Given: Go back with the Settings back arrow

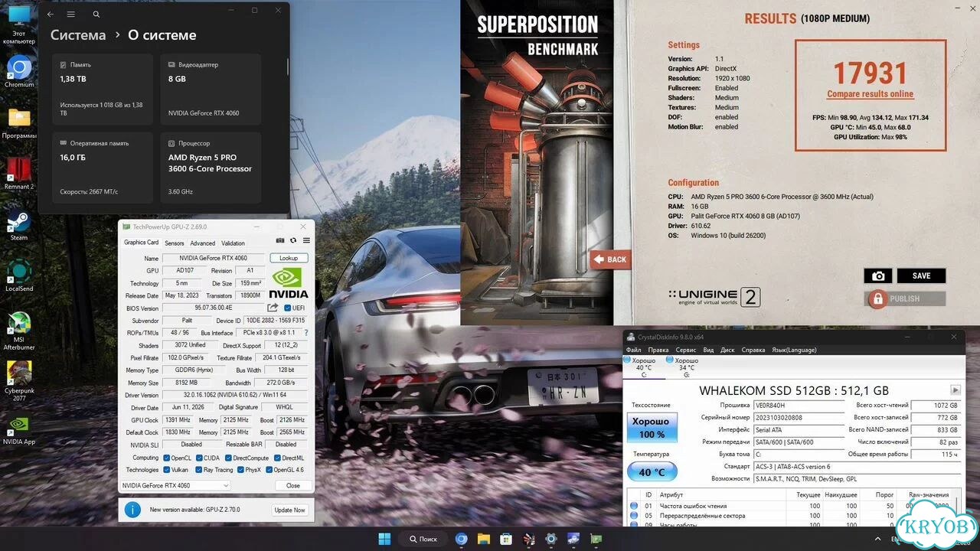Looking at the screenshot, I should click(x=51, y=14).
